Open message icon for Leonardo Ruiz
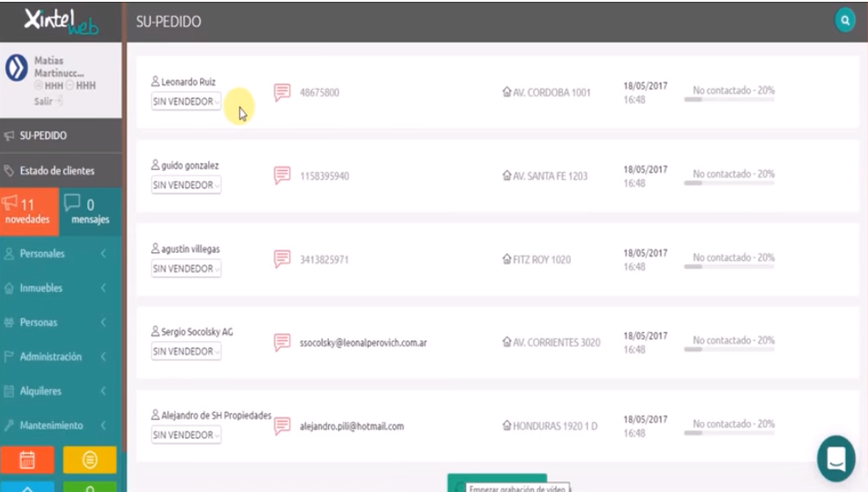The width and height of the screenshot is (868, 492). [283, 92]
